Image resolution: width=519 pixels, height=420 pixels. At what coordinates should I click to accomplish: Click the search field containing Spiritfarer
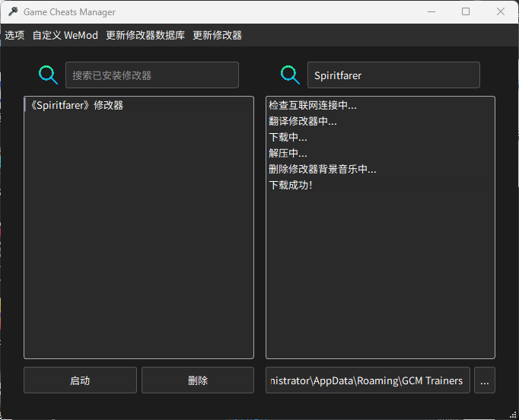(x=393, y=75)
